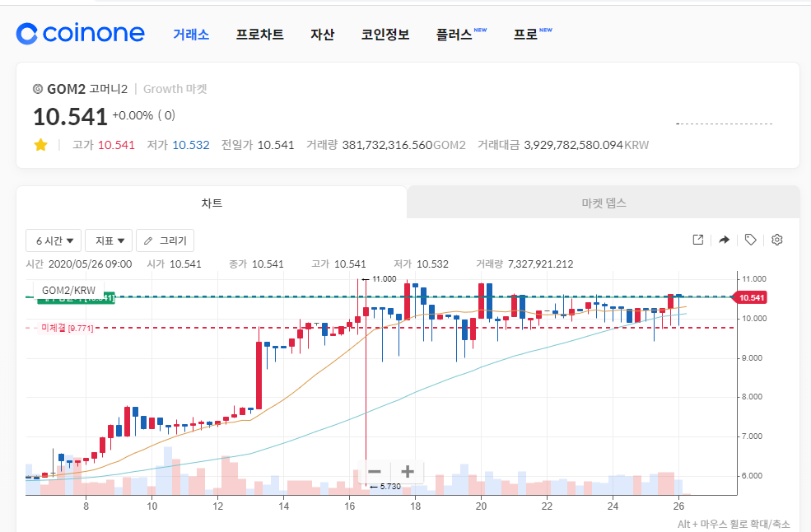This screenshot has width=811, height=532.
Task: Click the price tag icon
Action: click(x=751, y=240)
